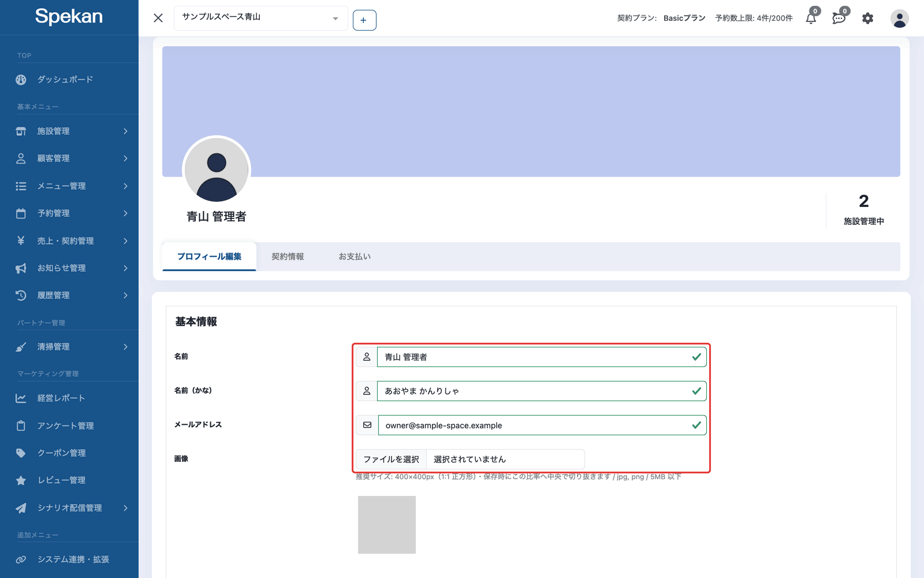The width and height of the screenshot is (924, 578).
Task: Click the yen icon for 売上・契約管理
Action: click(21, 240)
